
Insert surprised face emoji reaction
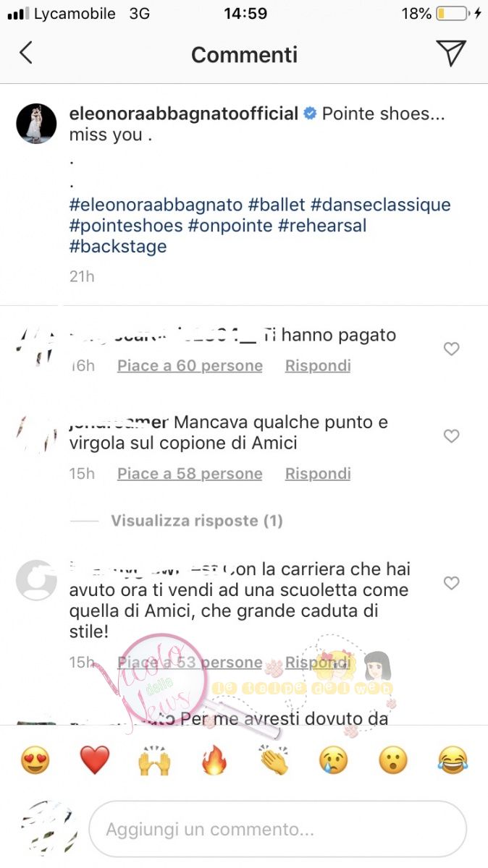[x=394, y=760]
